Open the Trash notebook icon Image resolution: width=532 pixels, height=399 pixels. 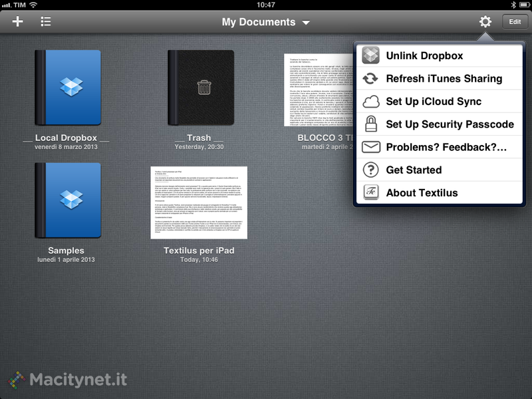[x=201, y=88]
